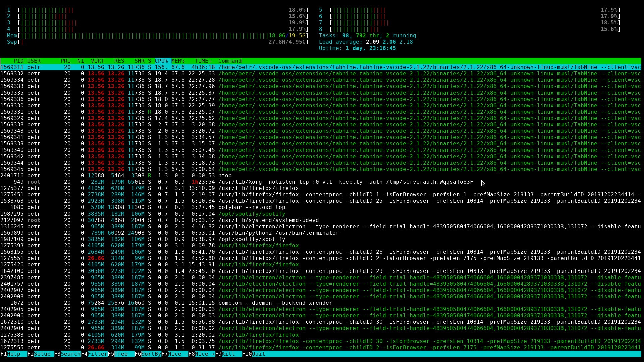
Task: Click the F1 Help function key button
Action: (13, 354)
